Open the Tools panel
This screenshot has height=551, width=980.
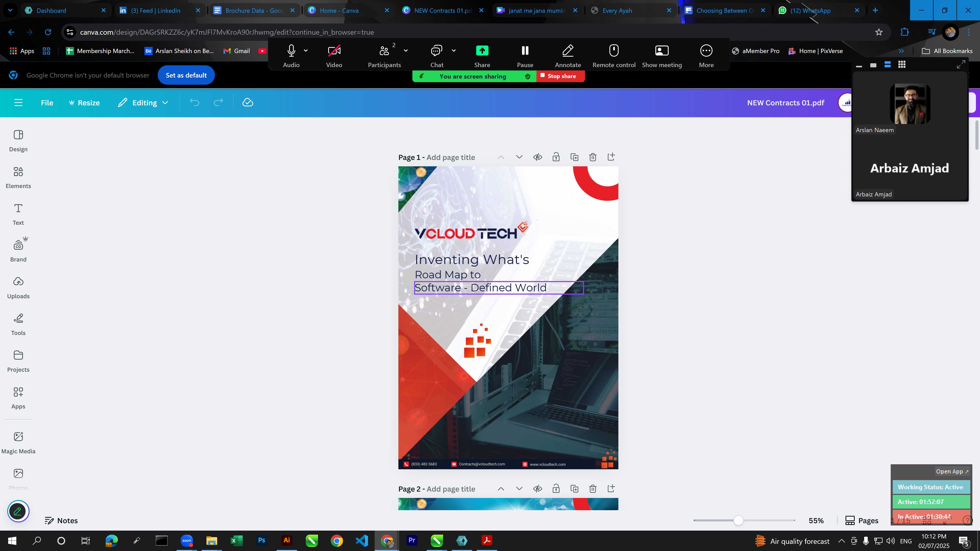[x=18, y=324]
